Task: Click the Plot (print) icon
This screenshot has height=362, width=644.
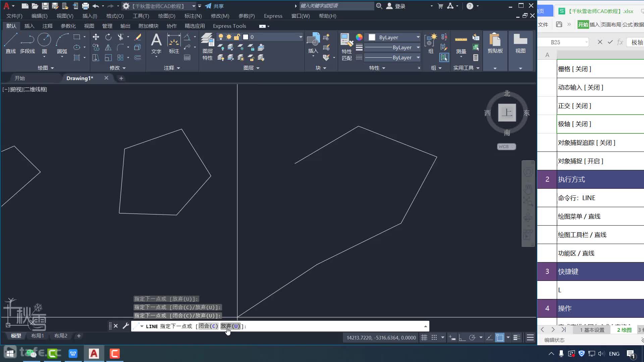Action: click(x=86, y=6)
